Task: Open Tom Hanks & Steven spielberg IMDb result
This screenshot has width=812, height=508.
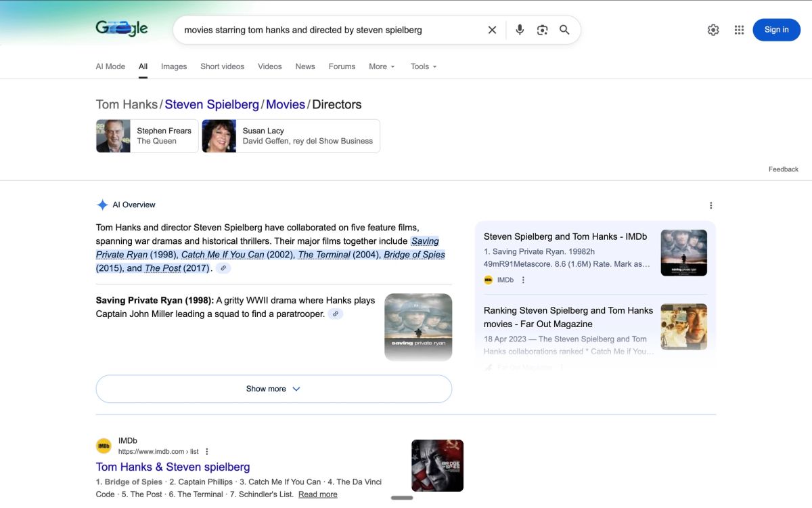Action: tap(173, 467)
